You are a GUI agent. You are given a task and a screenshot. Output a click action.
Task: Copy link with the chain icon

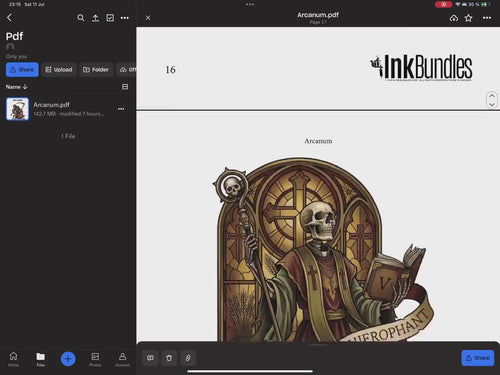pos(188,358)
